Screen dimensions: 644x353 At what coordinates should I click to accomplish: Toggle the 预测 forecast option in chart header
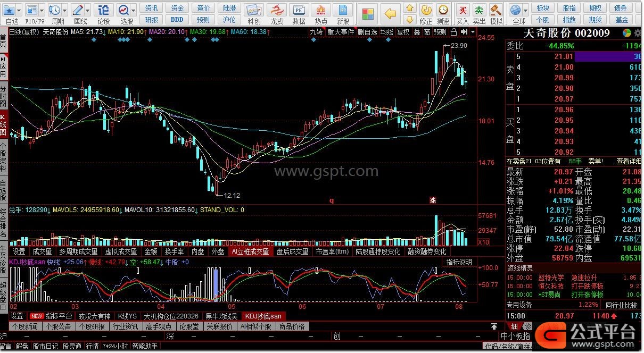(x=440, y=32)
